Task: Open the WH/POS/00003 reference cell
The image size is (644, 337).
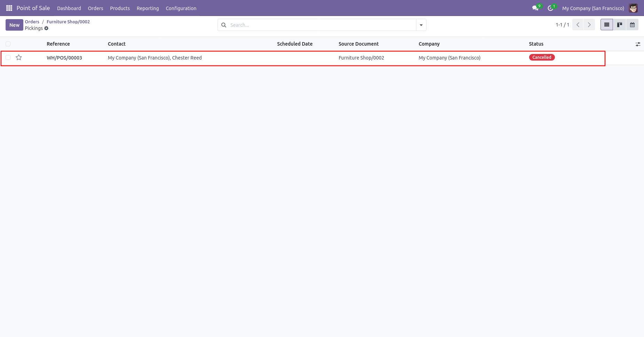Action: click(64, 58)
